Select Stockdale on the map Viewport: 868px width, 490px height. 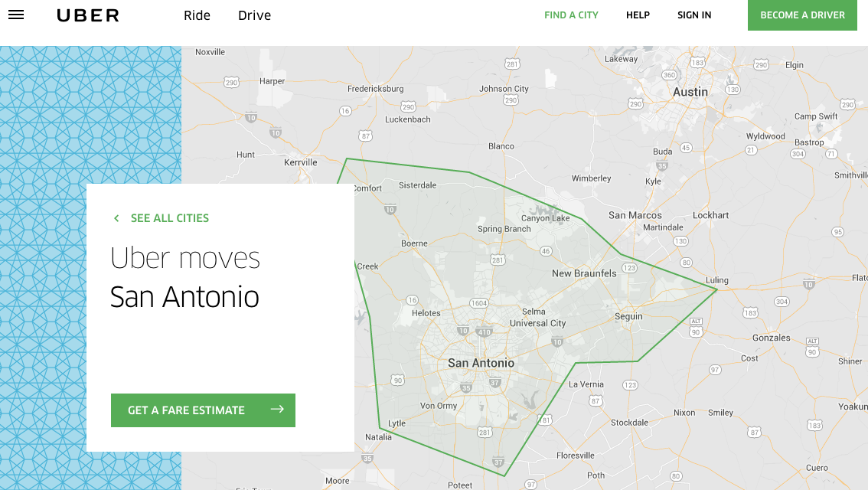[629, 423]
